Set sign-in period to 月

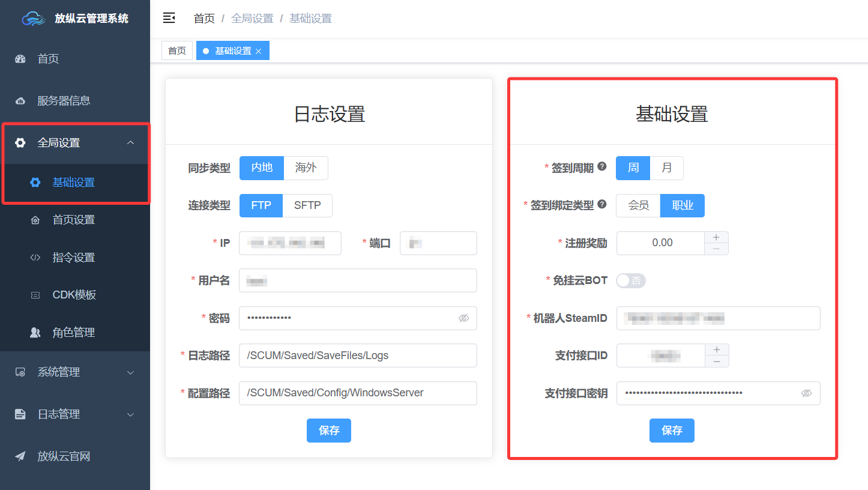pos(666,168)
